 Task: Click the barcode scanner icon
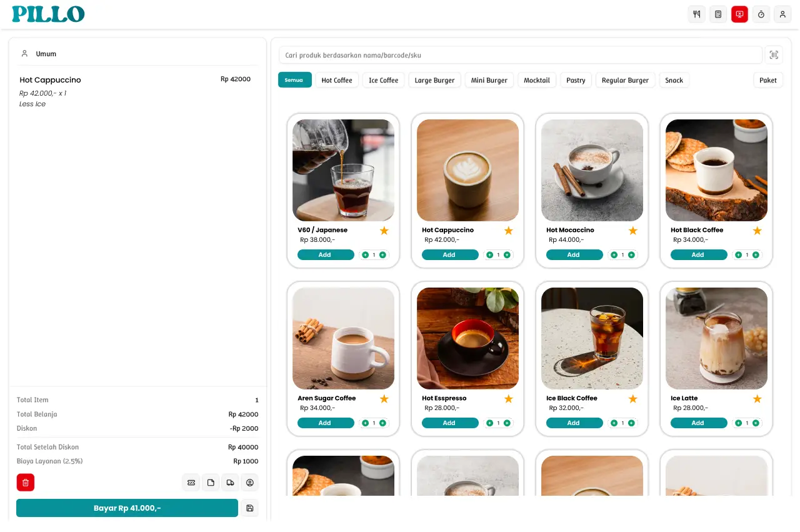point(774,55)
